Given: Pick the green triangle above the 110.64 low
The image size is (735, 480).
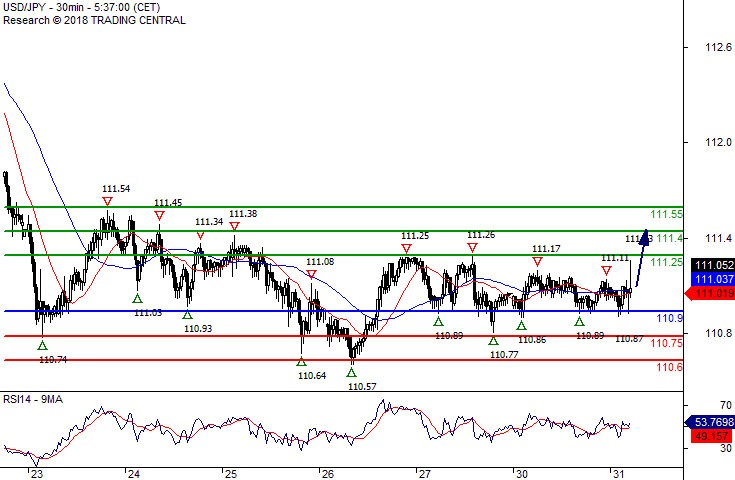Looking at the screenshot, I should tap(301, 361).
